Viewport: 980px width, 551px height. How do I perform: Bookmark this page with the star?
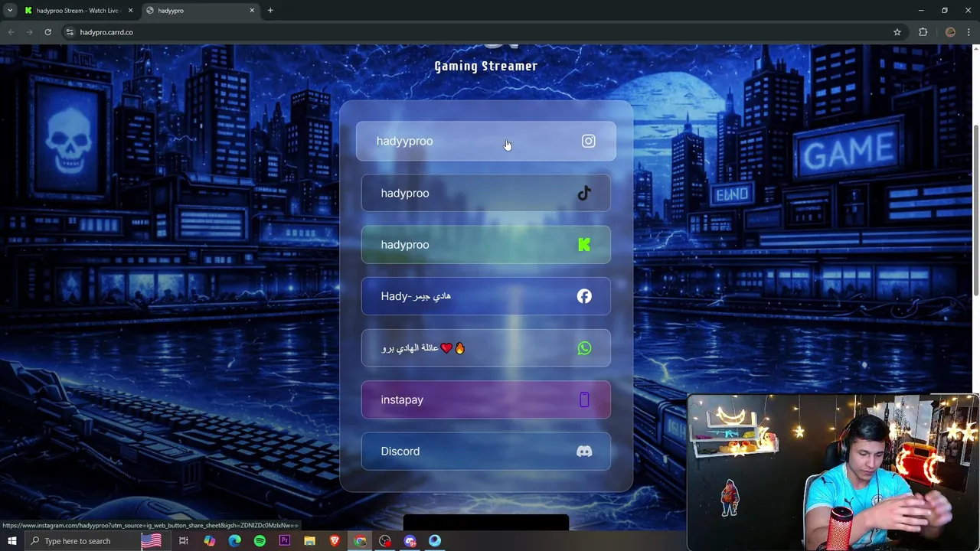[x=897, y=32]
